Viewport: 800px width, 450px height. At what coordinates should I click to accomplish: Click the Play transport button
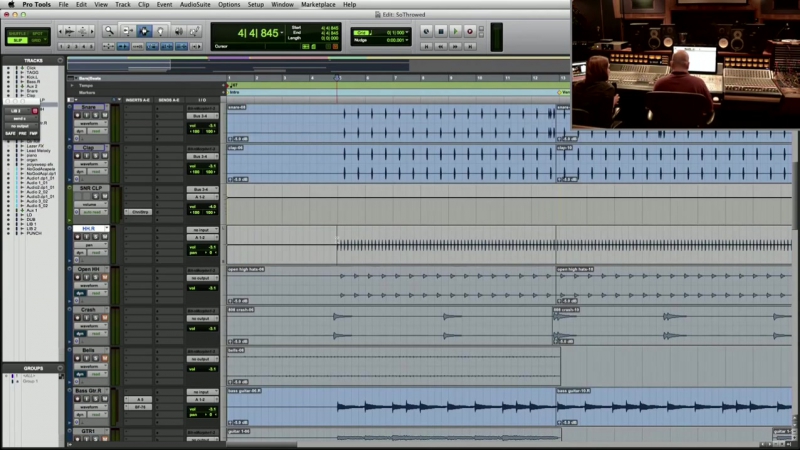pyautogui.click(x=456, y=32)
